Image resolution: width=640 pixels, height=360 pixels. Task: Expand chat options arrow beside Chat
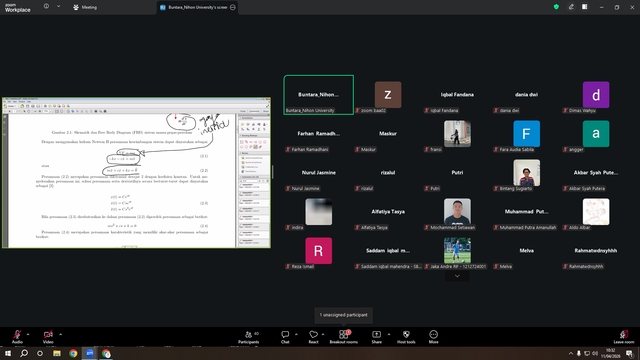click(x=296, y=334)
